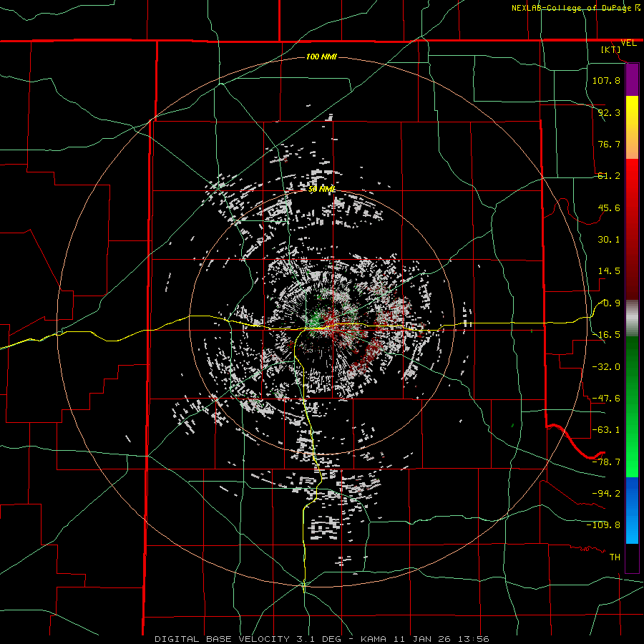Click the 92.3 legend value
Image resolution: width=644 pixels, height=644 pixels.
(609, 112)
